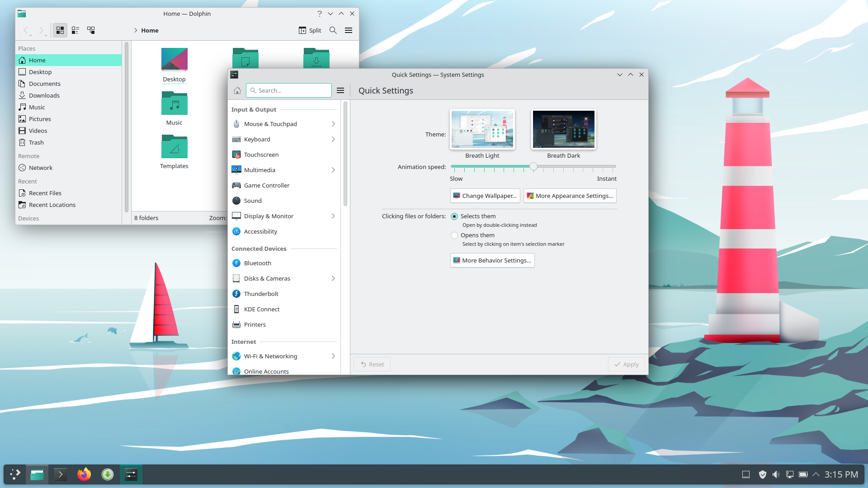The width and height of the screenshot is (868, 488).
Task: Open KDE Connect in the sidebar
Action: [284, 309]
